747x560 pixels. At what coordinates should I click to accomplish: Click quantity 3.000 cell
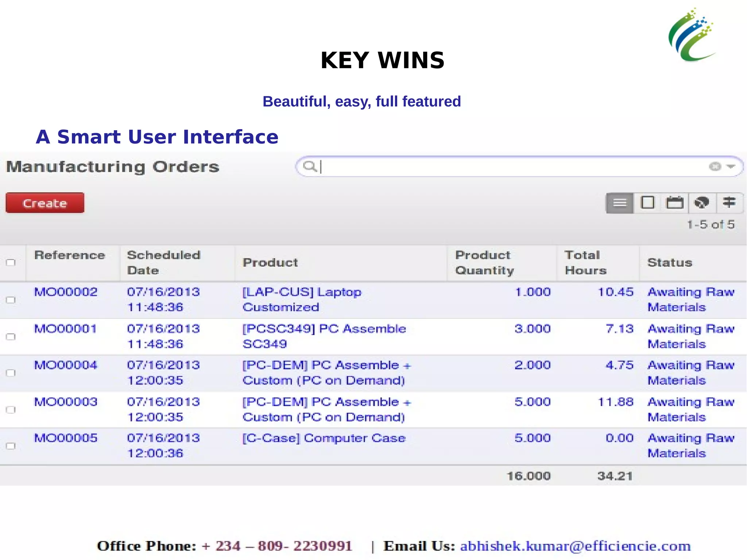[x=533, y=329]
